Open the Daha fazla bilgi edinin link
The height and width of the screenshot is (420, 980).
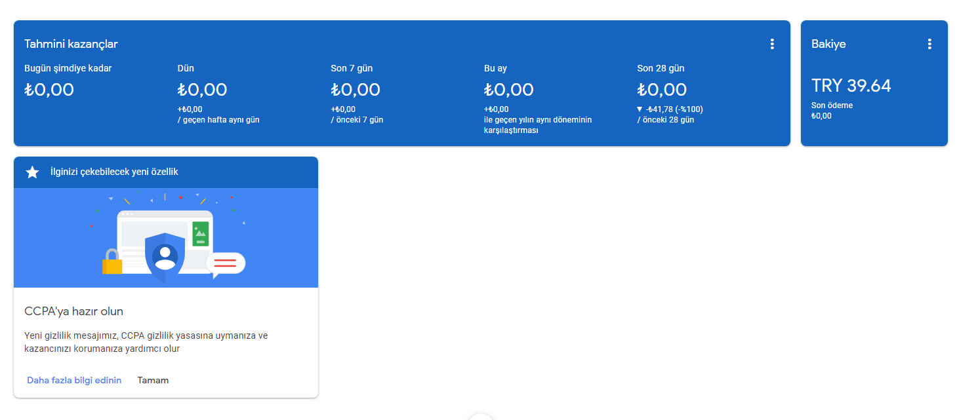click(74, 380)
